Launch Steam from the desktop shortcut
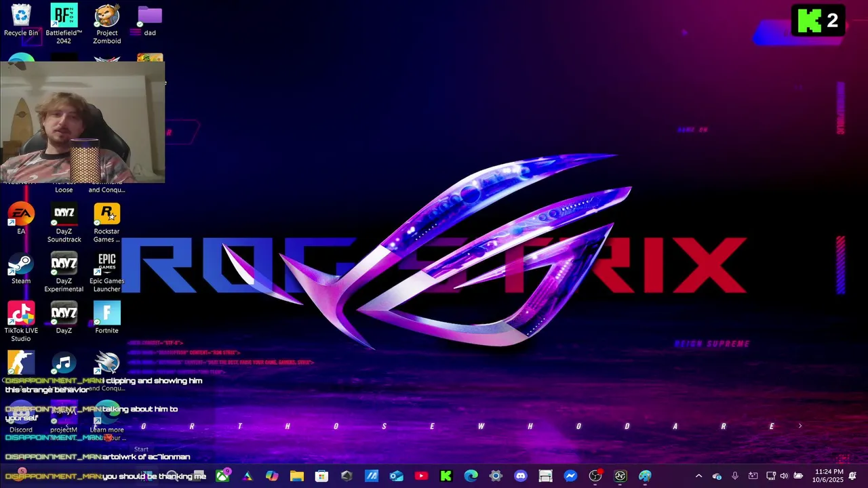868x488 pixels. click(21, 268)
